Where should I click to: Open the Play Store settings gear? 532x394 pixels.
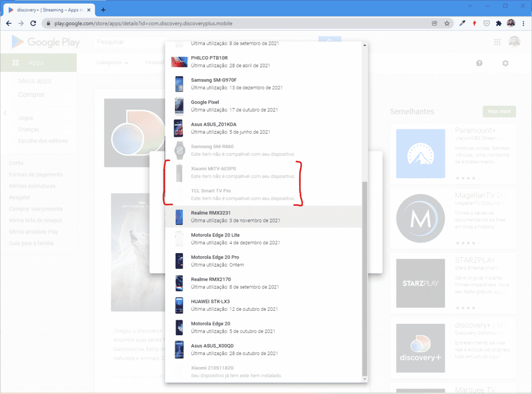505,63
